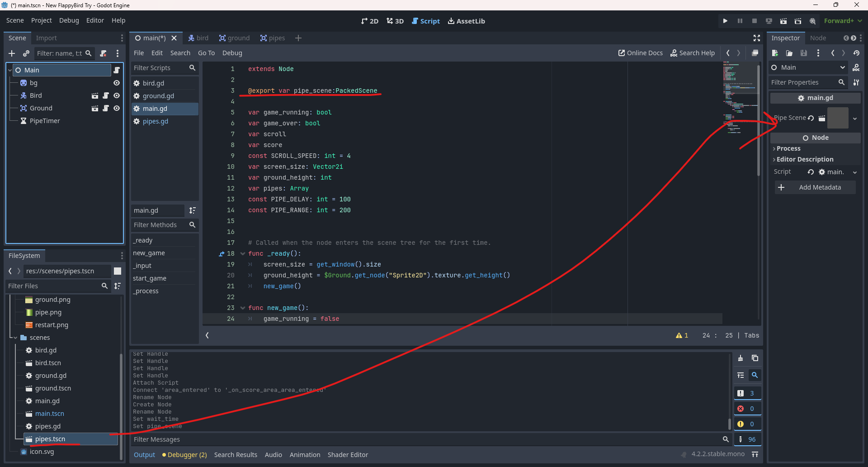Click the clear output icon
The height and width of the screenshot is (467, 868).
[x=741, y=358]
